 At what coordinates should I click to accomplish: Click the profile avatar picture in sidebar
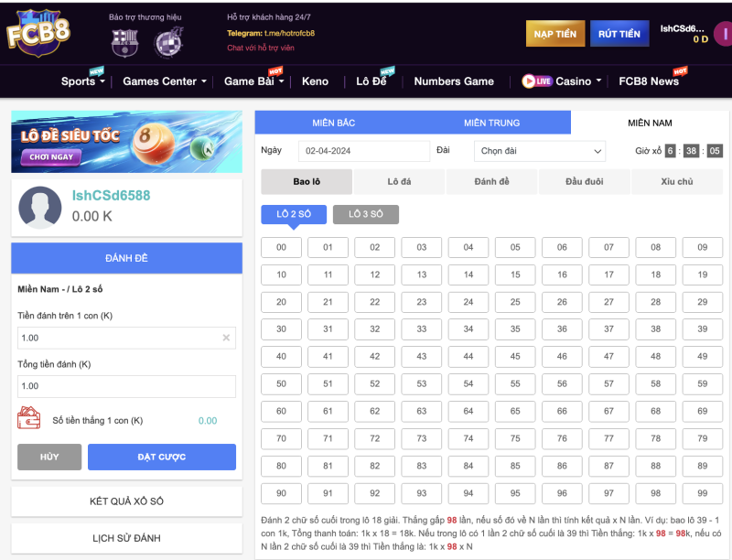point(39,206)
